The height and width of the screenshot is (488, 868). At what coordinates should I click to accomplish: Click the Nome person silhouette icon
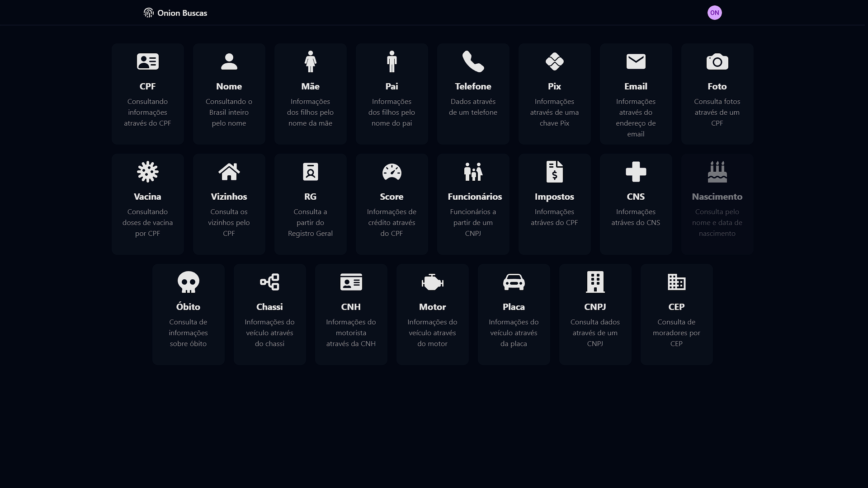[x=229, y=61]
